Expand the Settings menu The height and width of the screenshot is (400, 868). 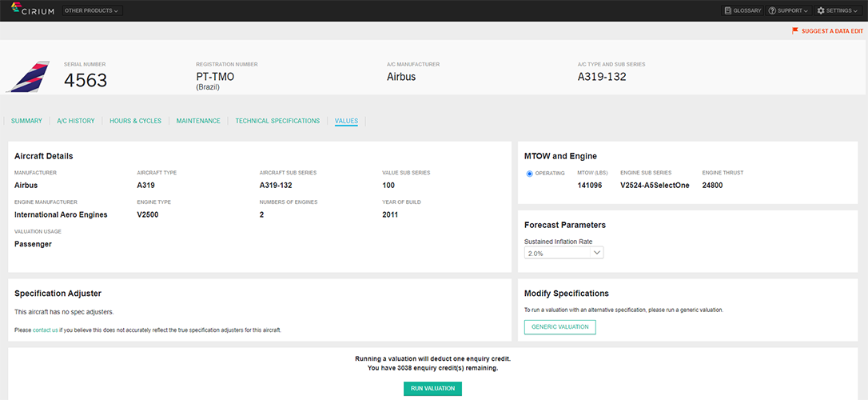(838, 10)
